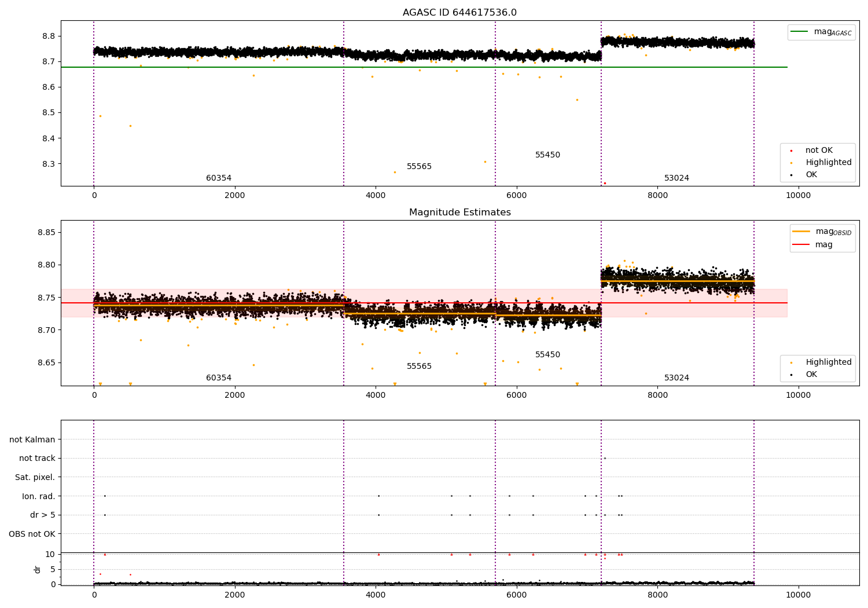The image size is (868, 608).
Task: Click the 8.85 y-axis tick of the Magnitude Estimates plot
Action: (x=46, y=232)
